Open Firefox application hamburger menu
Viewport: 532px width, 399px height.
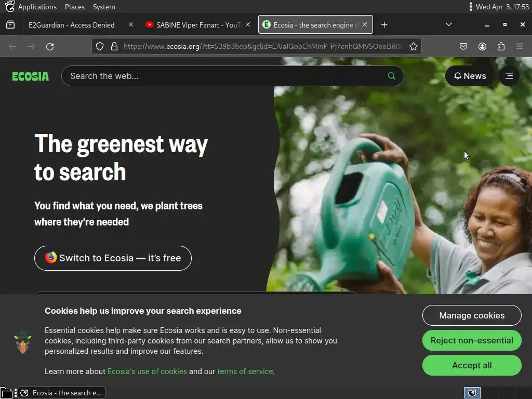click(520, 46)
